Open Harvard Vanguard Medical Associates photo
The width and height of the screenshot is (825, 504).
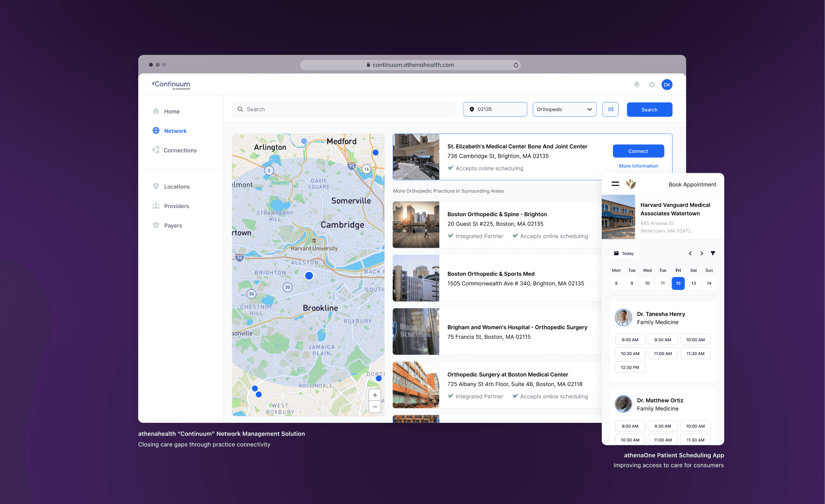coord(618,217)
